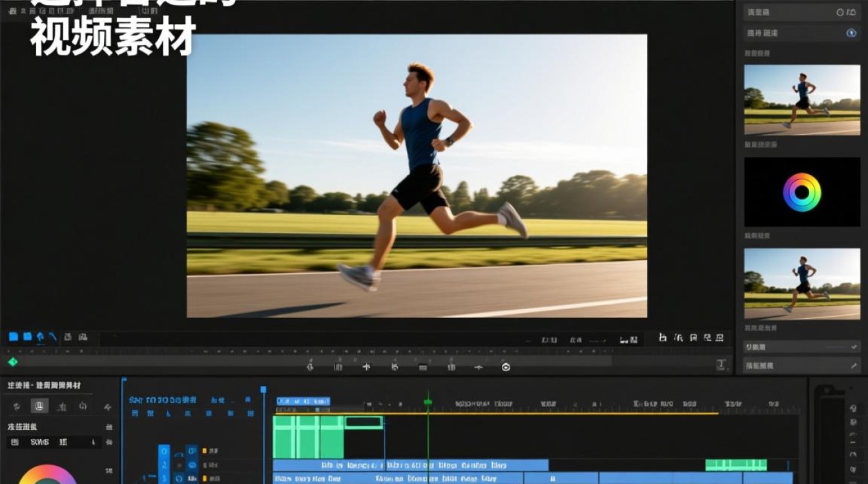
Task: Click the yellow bar under the timeline ruler
Action: pos(496,413)
